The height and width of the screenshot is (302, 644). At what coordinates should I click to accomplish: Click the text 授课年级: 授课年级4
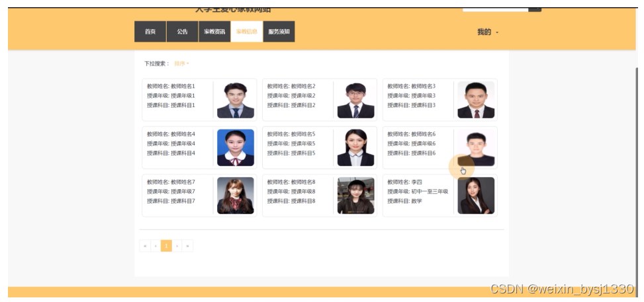(171, 143)
